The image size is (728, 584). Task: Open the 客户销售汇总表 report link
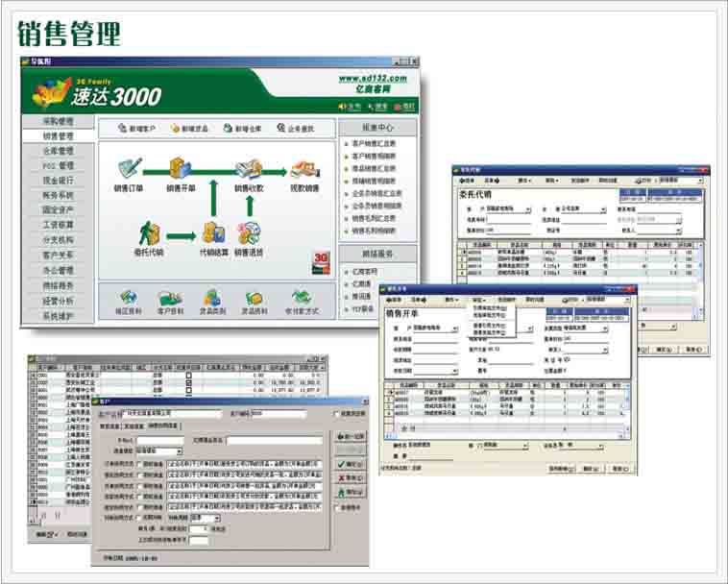373,144
